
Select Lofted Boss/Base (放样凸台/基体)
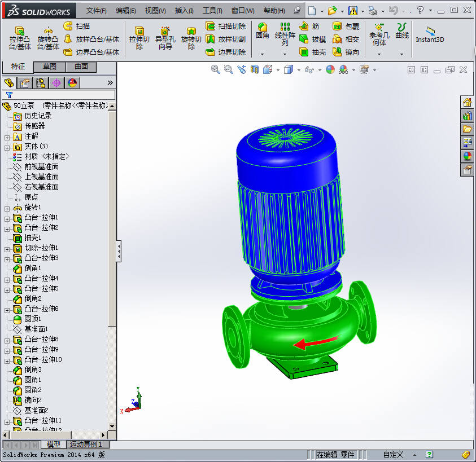click(x=91, y=39)
